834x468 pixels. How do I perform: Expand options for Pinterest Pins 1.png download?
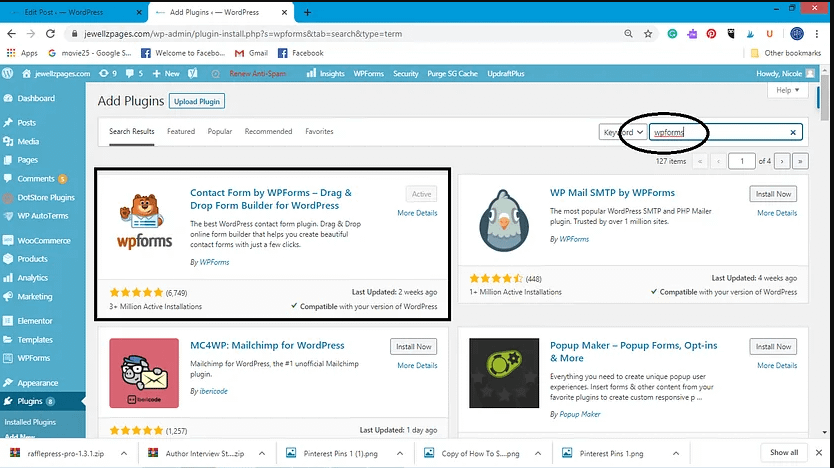pos(675,453)
